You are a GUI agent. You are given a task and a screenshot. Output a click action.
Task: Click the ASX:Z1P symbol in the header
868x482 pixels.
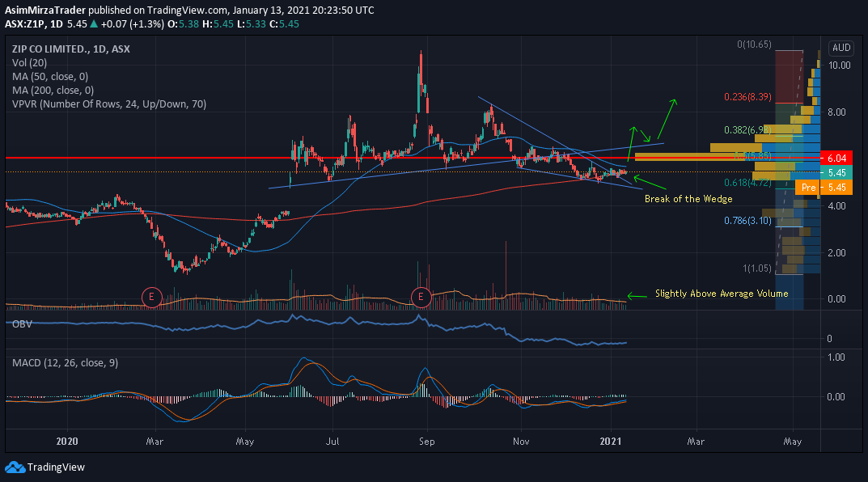(x=24, y=24)
